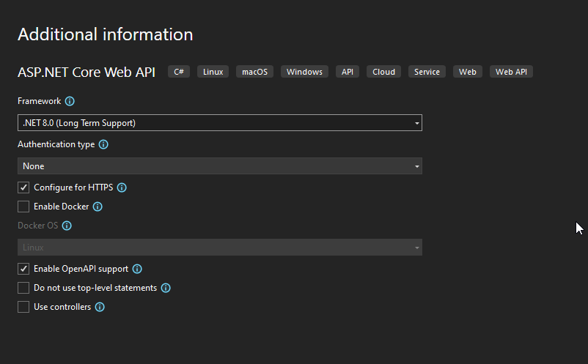The image size is (588, 364).
Task: Click info icon beside Use controllers
Action: point(100,307)
